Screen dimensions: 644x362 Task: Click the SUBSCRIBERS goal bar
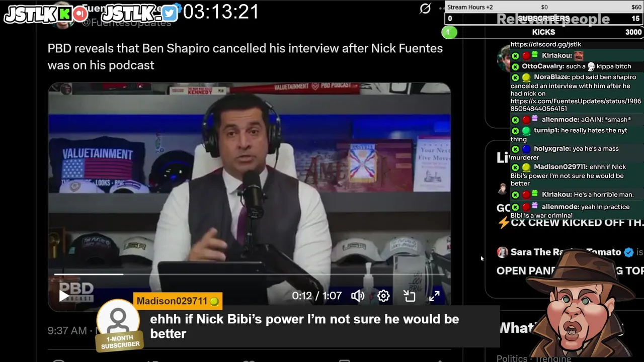click(544, 18)
